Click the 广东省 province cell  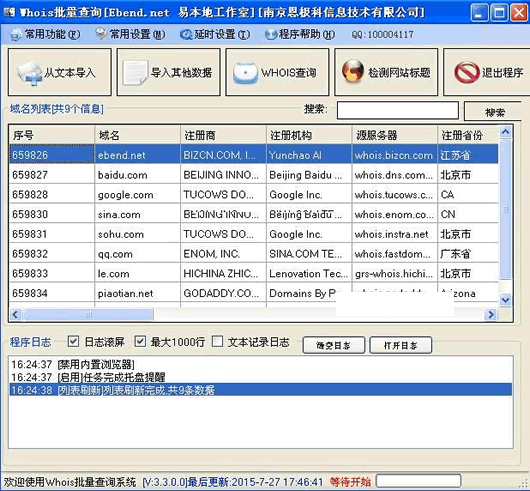[x=468, y=254]
